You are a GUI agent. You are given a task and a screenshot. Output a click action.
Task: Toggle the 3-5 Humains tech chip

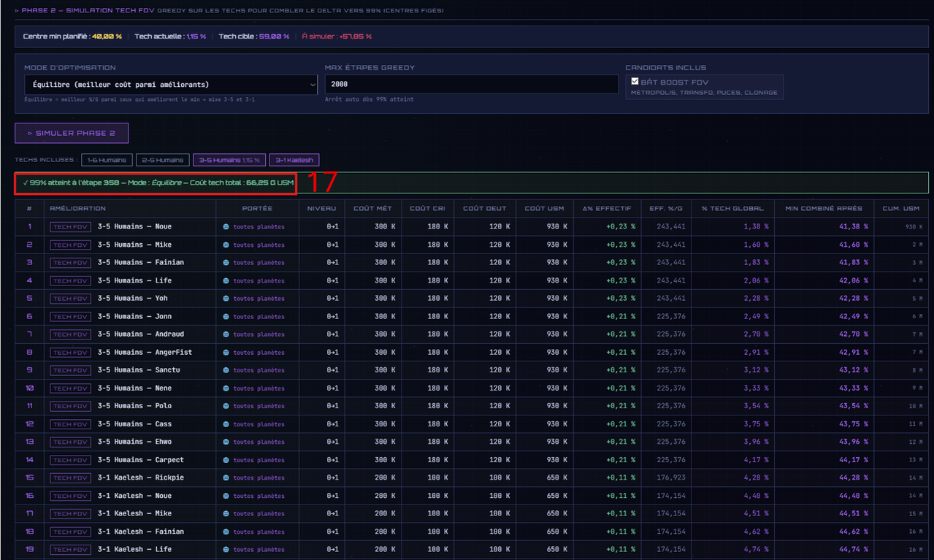tap(229, 160)
